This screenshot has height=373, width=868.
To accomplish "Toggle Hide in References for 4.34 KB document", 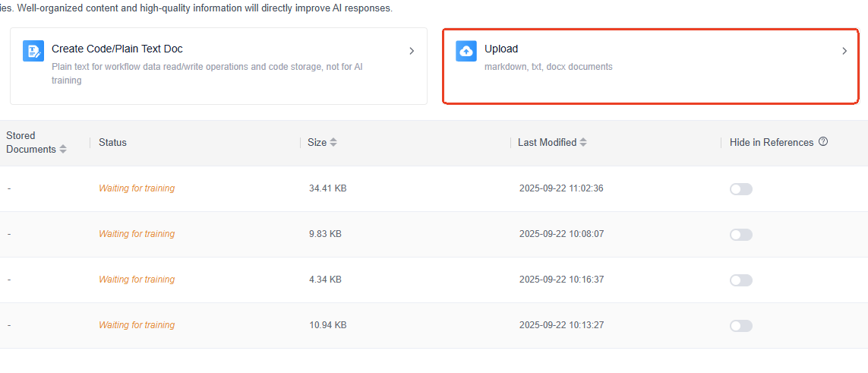I will 740,280.
